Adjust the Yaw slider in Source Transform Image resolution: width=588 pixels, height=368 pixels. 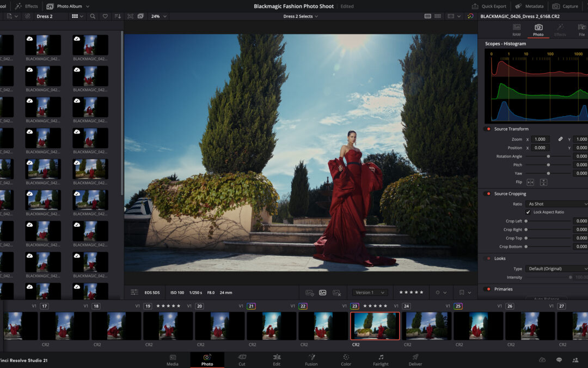(550, 173)
